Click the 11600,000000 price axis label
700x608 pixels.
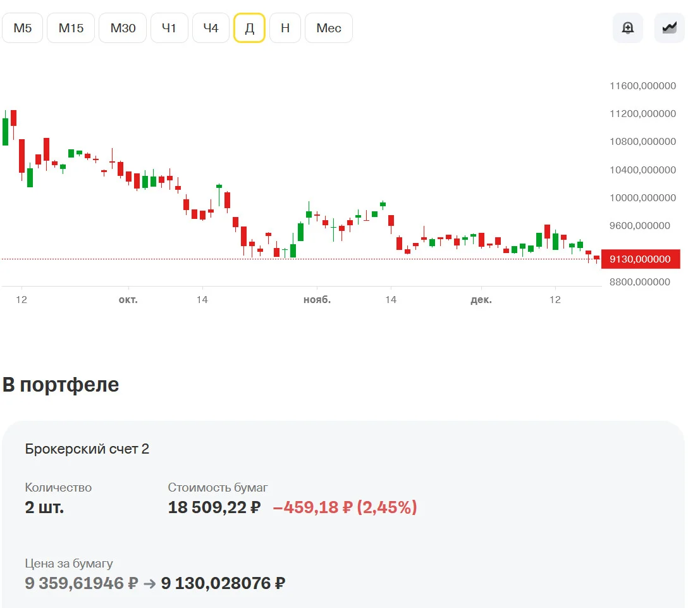(643, 86)
